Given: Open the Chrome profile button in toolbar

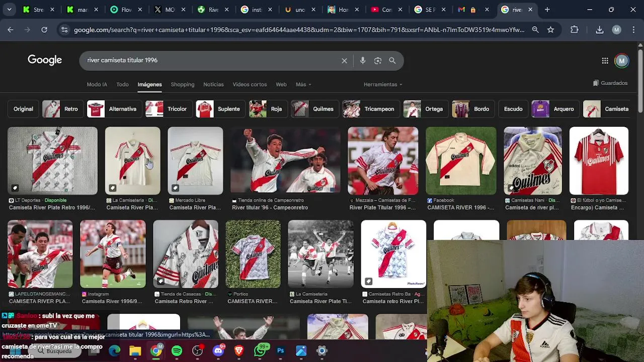Looking at the screenshot, I should pos(616,30).
